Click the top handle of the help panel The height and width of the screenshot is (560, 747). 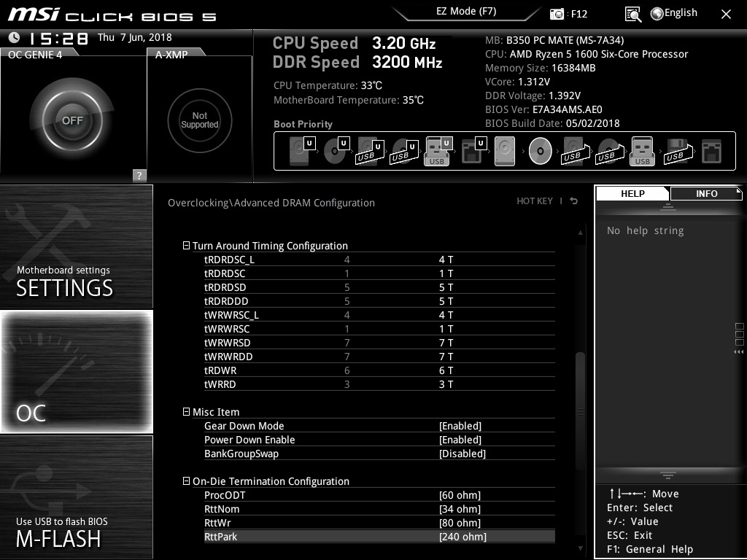(x=668, y=206)
